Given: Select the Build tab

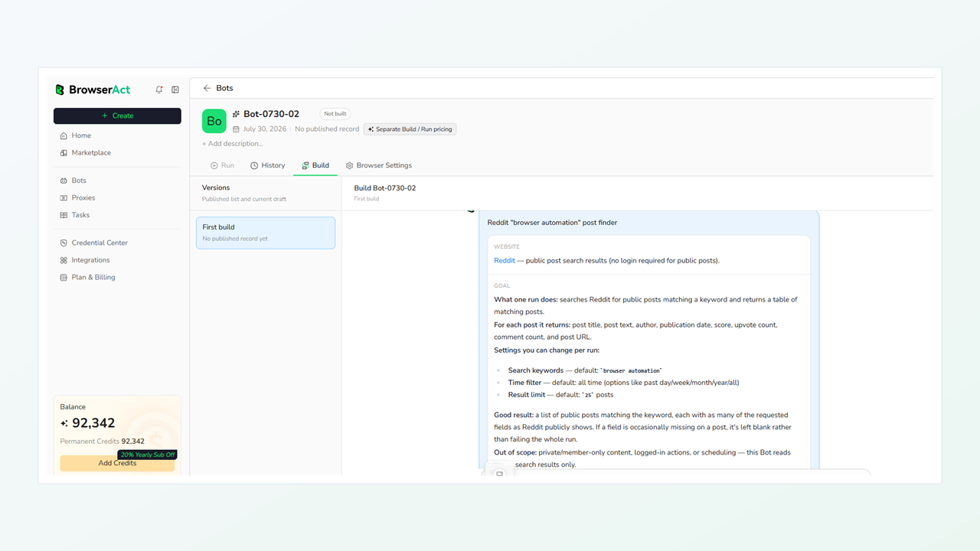Looking at the screenshot, I should 315,165.
